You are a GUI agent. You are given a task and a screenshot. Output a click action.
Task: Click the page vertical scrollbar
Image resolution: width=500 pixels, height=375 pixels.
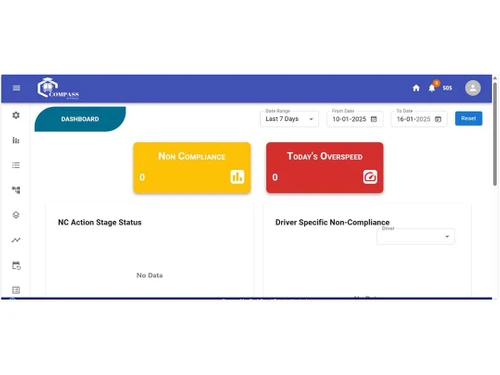coord(495,133)
